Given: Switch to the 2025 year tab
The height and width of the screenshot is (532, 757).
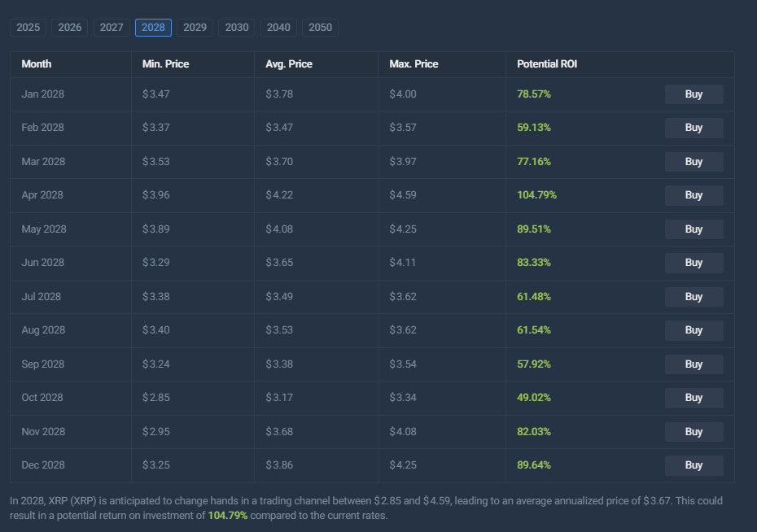Looking at the screenshot, I should click(x=28, y=28).
